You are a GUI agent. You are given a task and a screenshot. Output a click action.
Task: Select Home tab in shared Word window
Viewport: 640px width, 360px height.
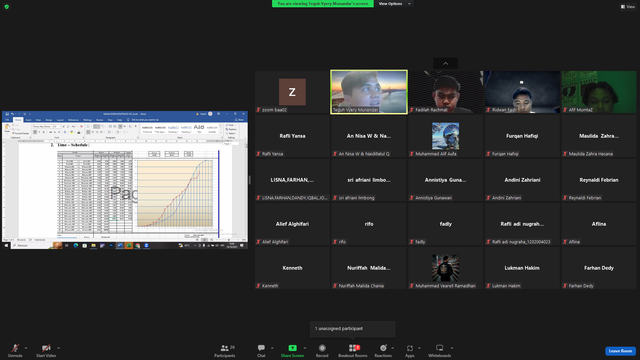coord(18,120)
